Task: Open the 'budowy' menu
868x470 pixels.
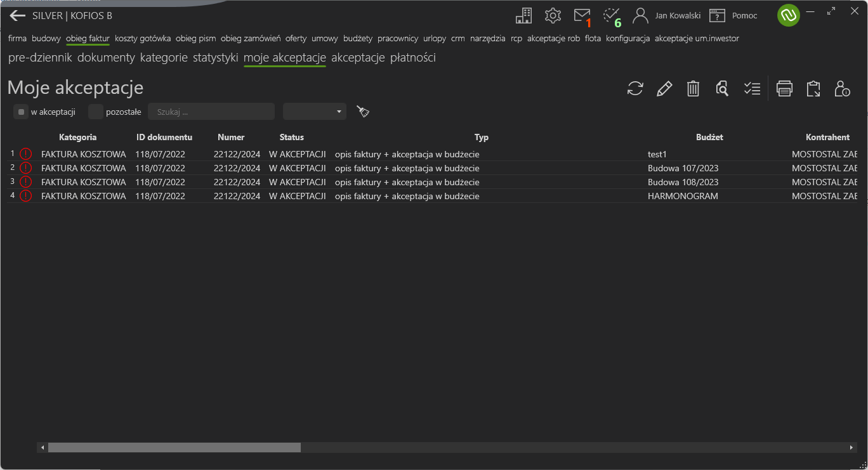Action: pos(46,38)
